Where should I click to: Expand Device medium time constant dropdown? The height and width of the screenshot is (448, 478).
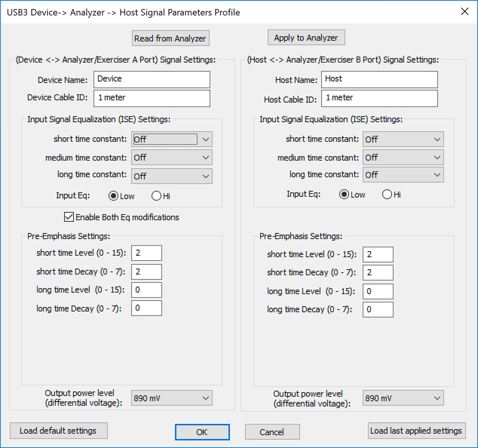coord(172,158)
